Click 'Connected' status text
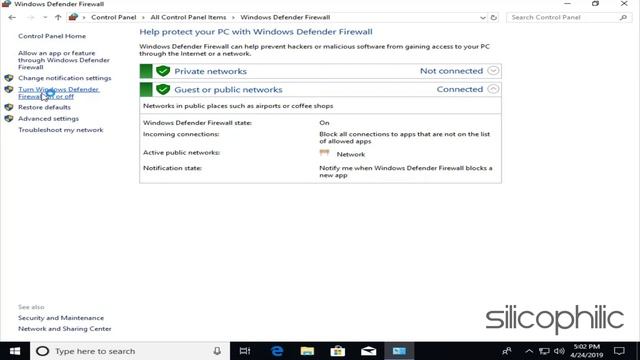 [460, 89]
